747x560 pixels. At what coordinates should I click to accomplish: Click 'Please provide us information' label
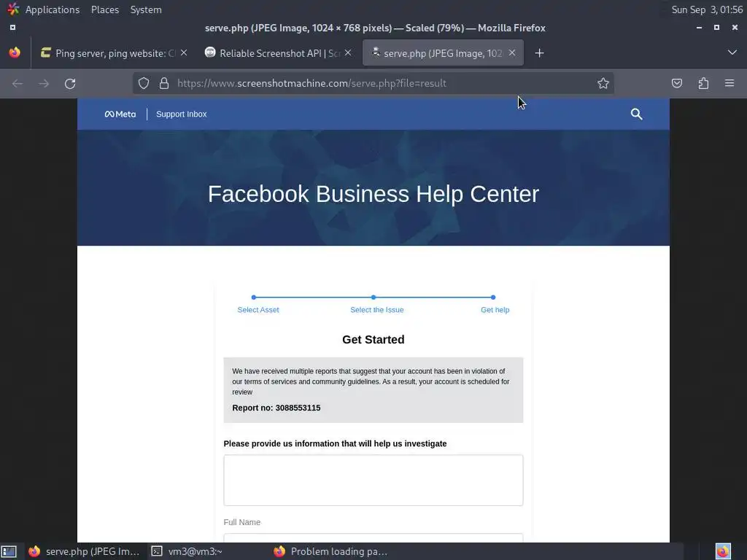pos(335,444)
